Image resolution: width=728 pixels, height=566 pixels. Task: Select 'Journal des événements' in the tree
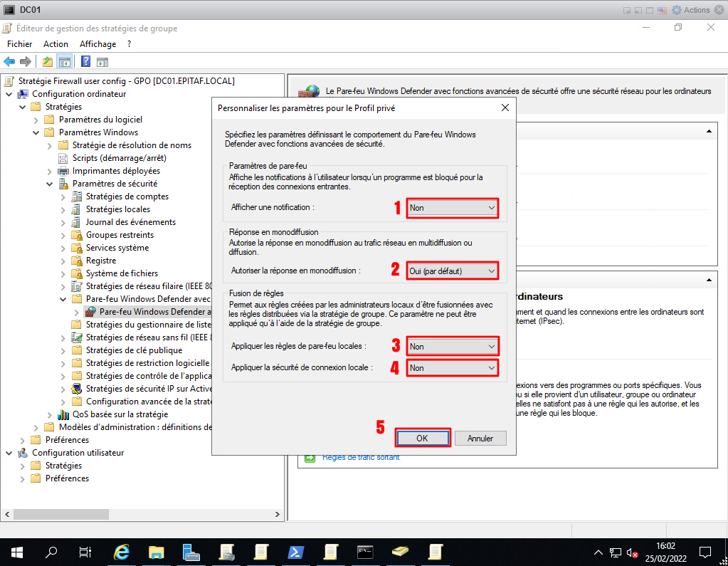[x=130, y=222]
